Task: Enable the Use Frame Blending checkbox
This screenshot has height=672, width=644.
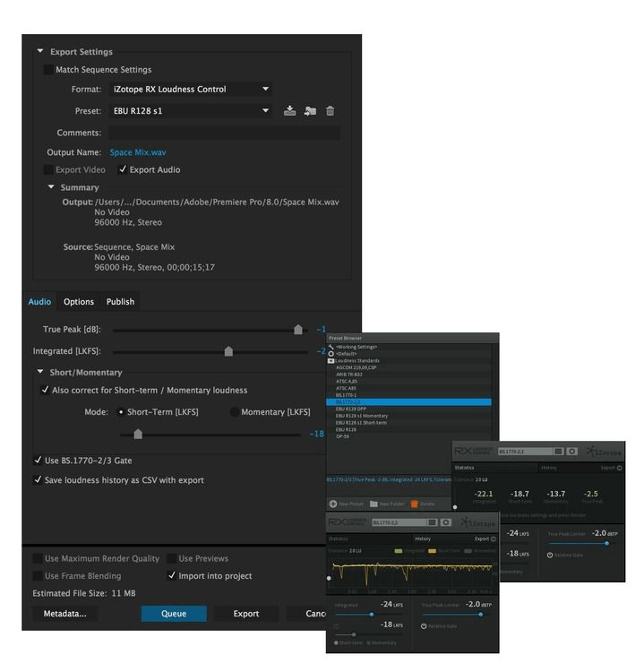Action: (x=38, y=575)
